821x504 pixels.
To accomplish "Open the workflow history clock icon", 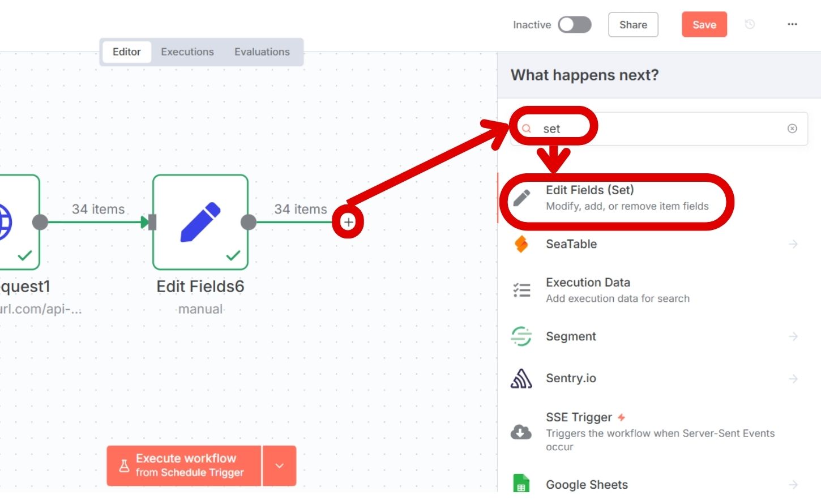I will (x=750, y=24).
